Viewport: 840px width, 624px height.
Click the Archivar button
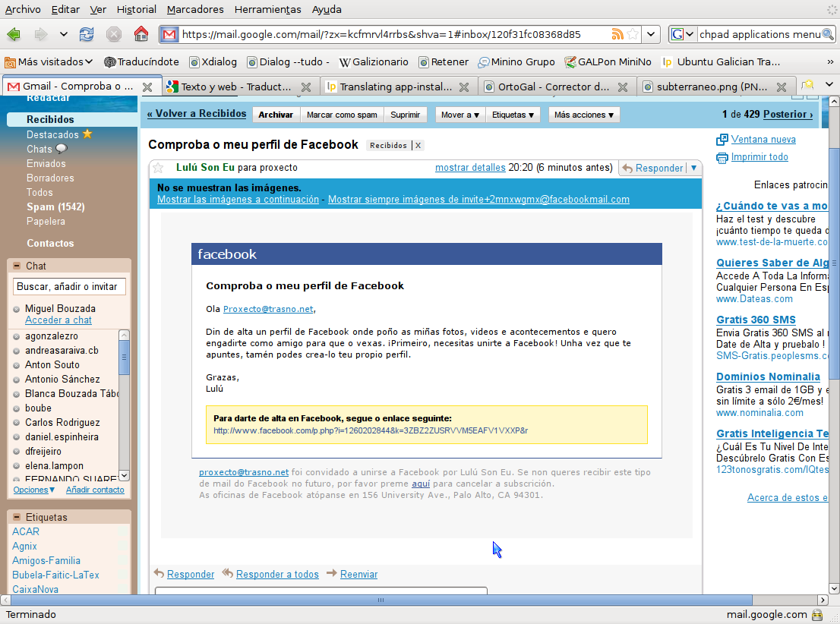click(276, 115)
